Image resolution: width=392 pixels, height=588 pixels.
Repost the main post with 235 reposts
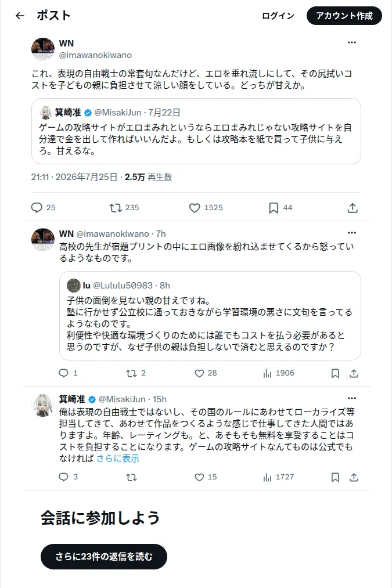116,207
